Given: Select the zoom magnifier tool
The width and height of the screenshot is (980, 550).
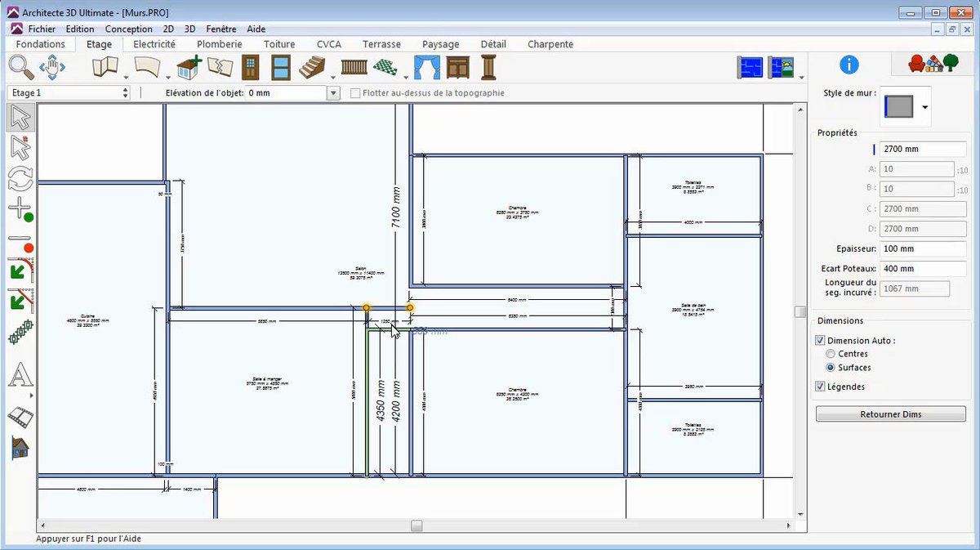Looking at the screenshot, I should click(20, 67).
